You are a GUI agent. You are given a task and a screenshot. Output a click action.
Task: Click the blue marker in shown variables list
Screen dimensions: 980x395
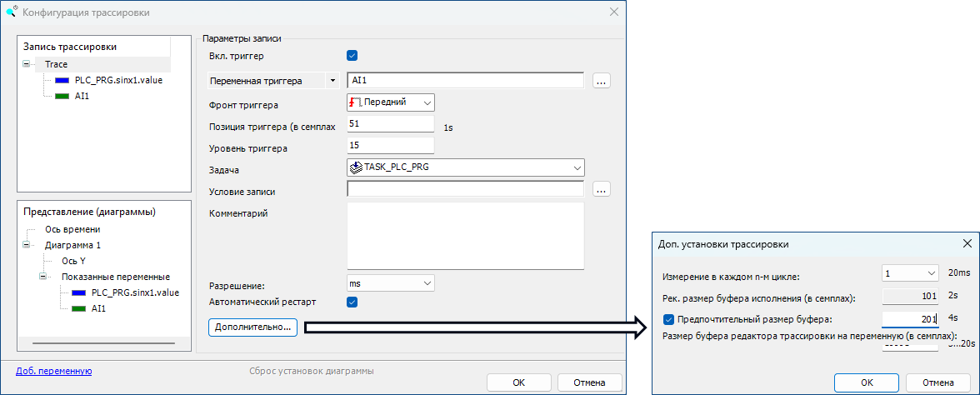(78, 293)
